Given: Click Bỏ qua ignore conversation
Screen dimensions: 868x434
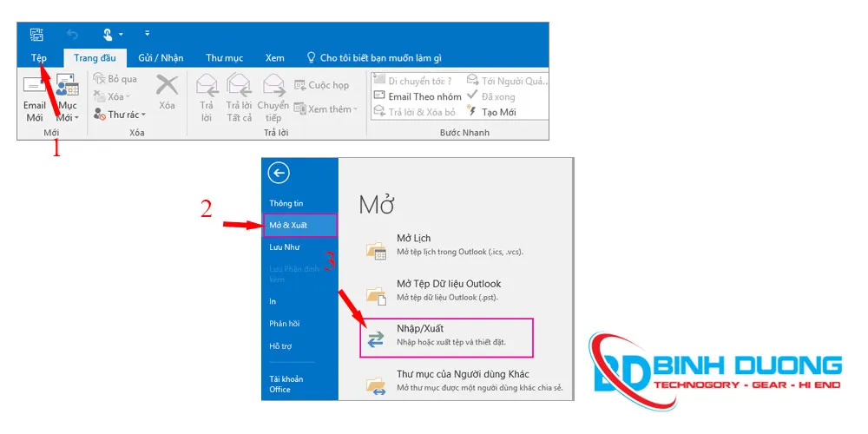Looking at the screenshot, I should click(115, 79).
